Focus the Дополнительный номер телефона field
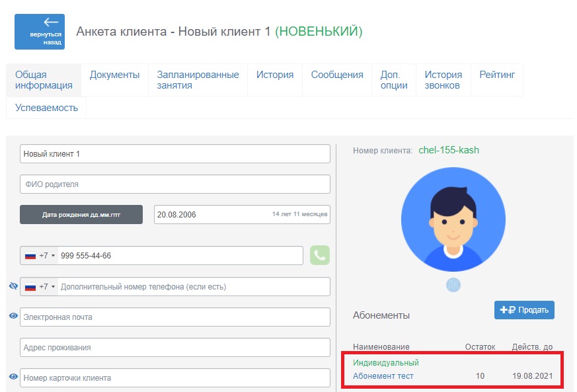The image size is (577, 392). pyautogui.click(x=194, y=286)
